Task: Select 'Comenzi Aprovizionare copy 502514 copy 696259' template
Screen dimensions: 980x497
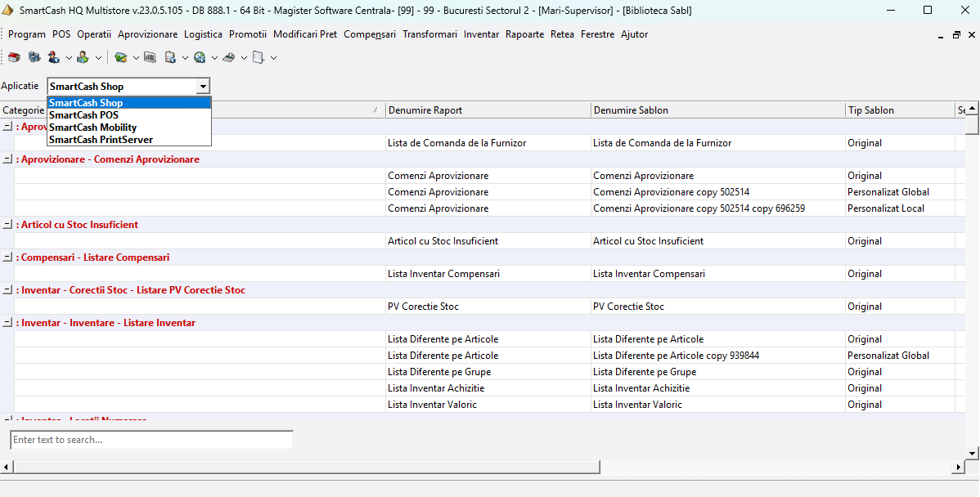Action: (x=718, y=208)
